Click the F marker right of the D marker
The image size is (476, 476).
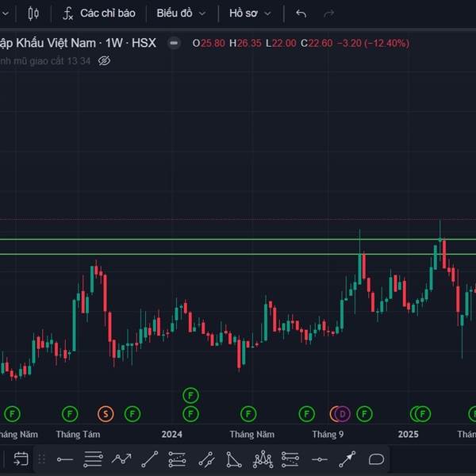pos(364,414)
